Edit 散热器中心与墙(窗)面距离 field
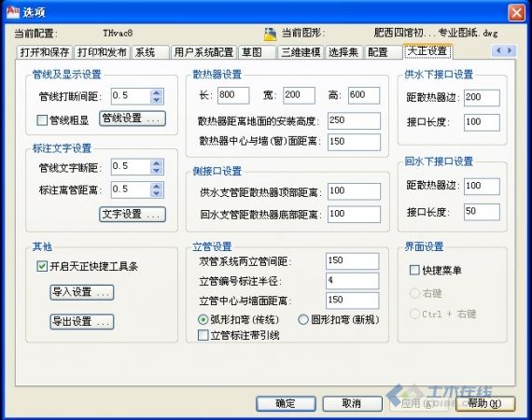The height and width of the screenshot is (420, 532). point(355,142)
